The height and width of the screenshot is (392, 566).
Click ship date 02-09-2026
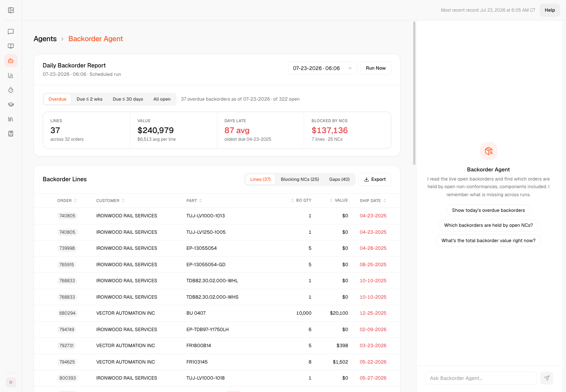tap(373, 330)
